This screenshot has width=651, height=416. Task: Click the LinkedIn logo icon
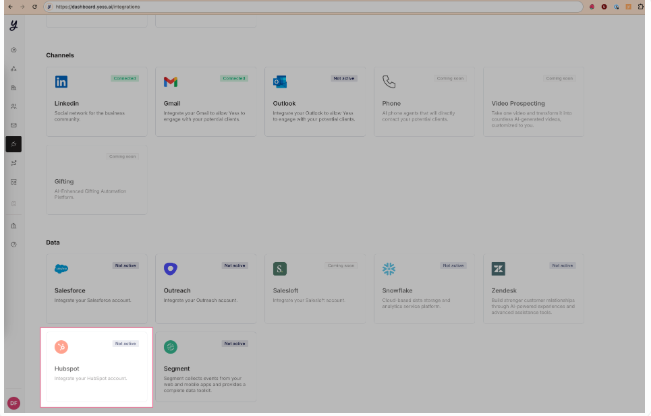(61, 82)
